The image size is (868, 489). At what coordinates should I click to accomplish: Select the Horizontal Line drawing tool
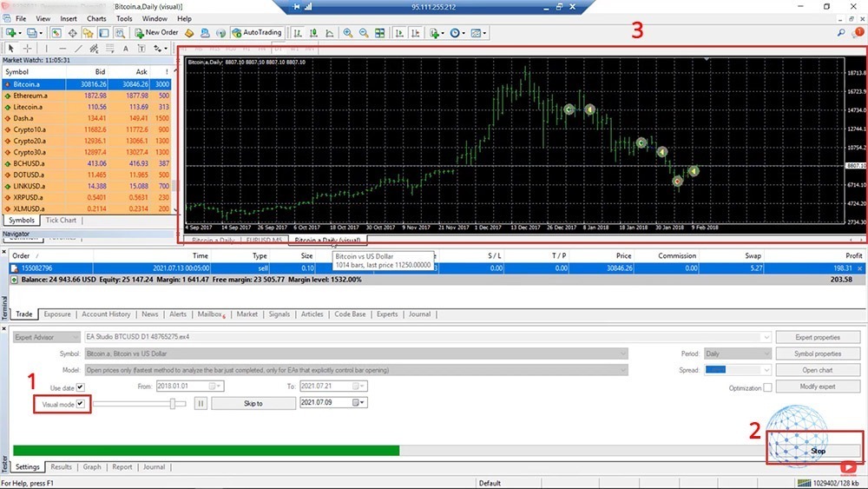tap(62, 49)
